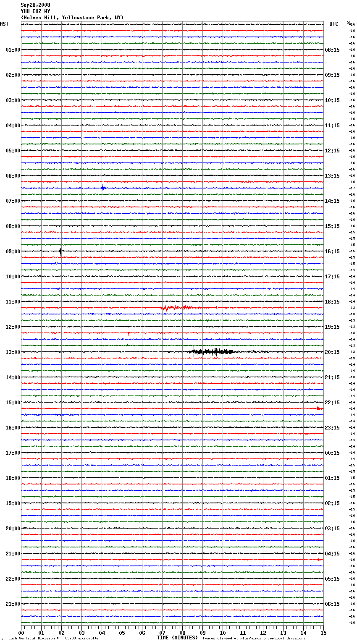Image resolution: width=357 pixels, height=644 pixels.
Task: Select the 20:00 MST time label
Action: click(13, 529)
